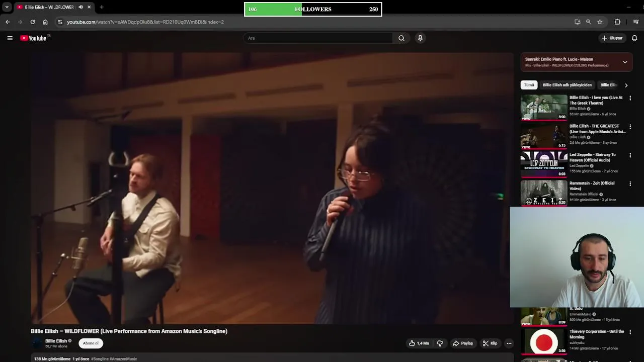Open the browser extensions puzzle icon
Viewport: 644px width, 362px height.
617,22
